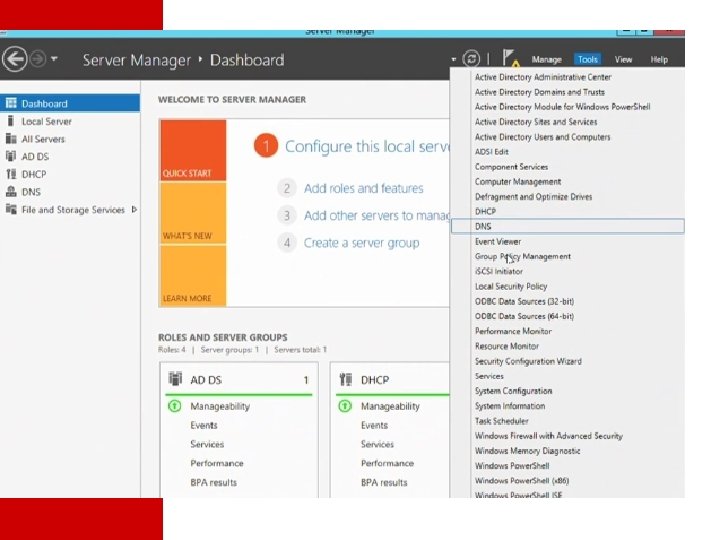Viewport: 720px width, 540px height.
Task: Click Add roles and features link
Action: 363,188
